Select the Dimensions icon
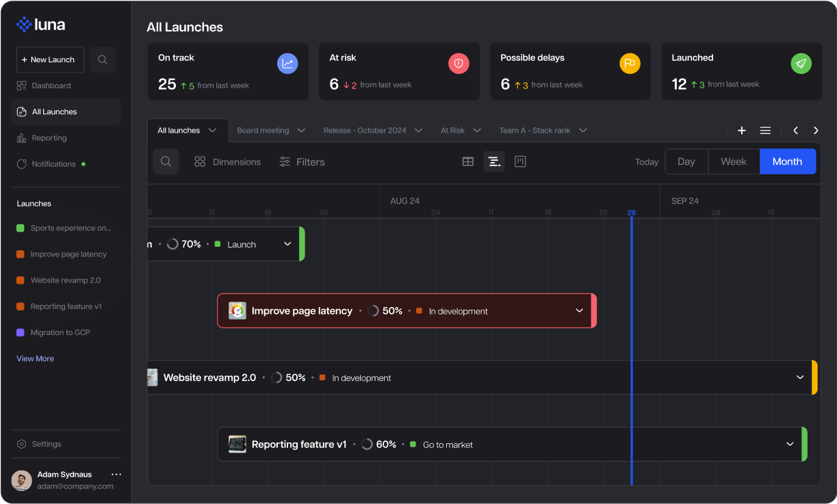Screen dimensions: 837x504 pyautogui.click(x=227, y=161)
